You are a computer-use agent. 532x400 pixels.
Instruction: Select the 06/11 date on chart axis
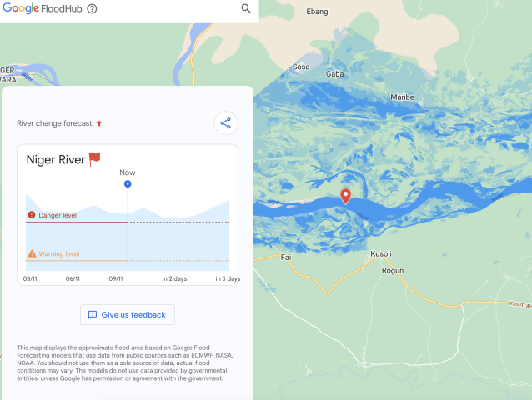point(73,278)
